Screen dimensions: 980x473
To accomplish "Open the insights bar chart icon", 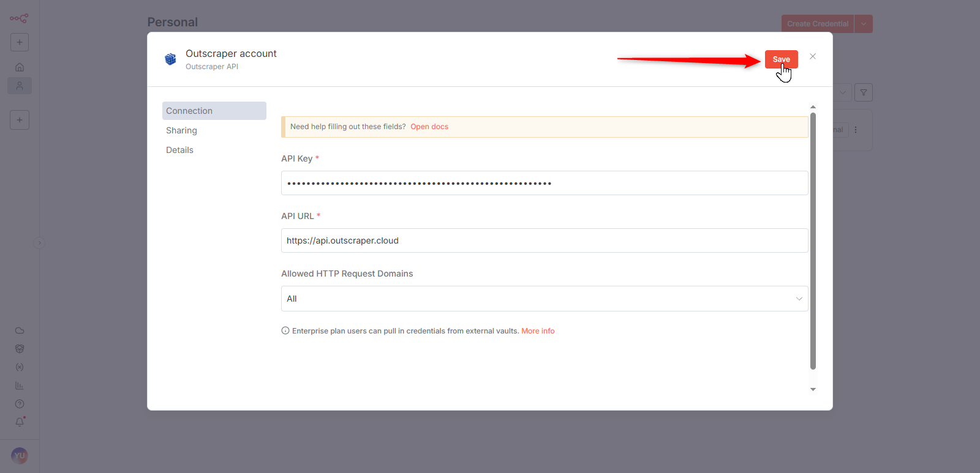I will coord(20,385).
